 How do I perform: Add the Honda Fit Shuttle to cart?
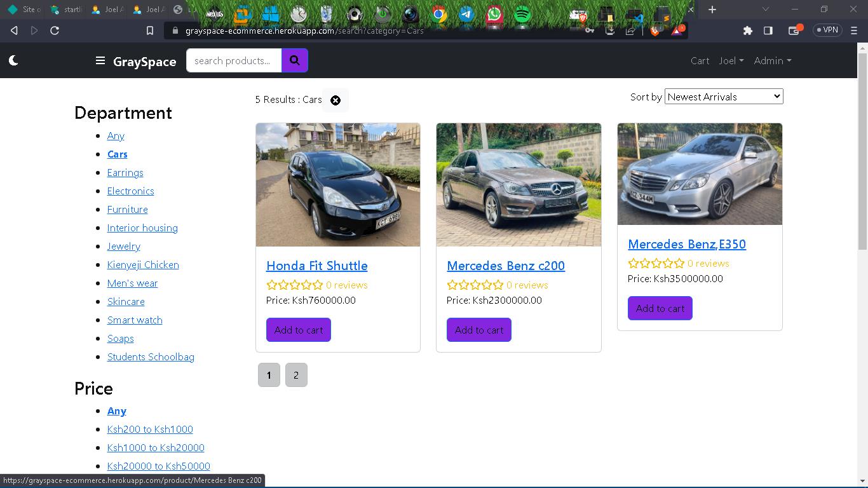pyautogui.click(x=299, y=330)
